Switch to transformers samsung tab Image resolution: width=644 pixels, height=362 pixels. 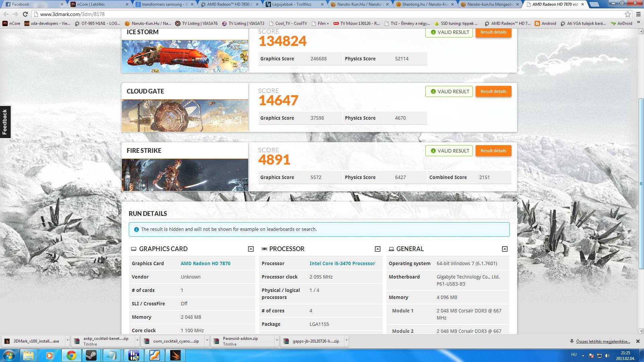pyautogui.click(x=164, y=4)
